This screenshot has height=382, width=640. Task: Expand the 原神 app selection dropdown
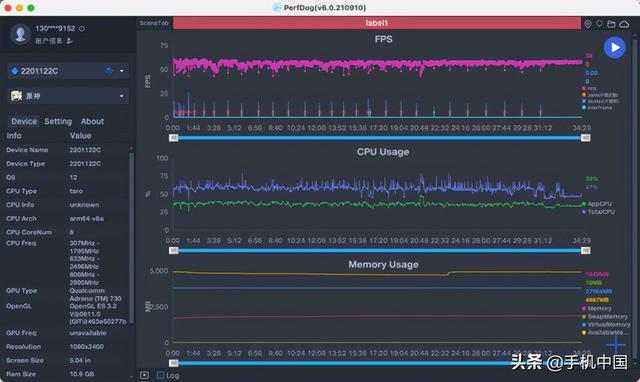tap(122, 96)
